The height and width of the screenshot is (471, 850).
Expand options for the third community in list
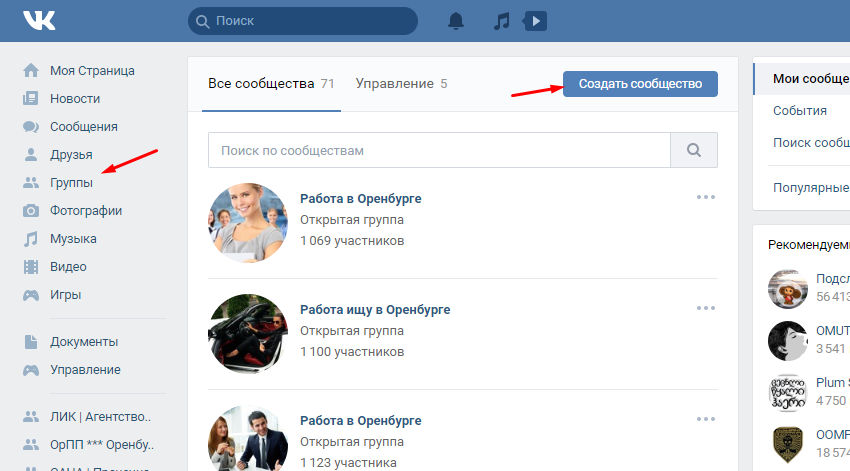pyautogui.click(x=706, y=418)
